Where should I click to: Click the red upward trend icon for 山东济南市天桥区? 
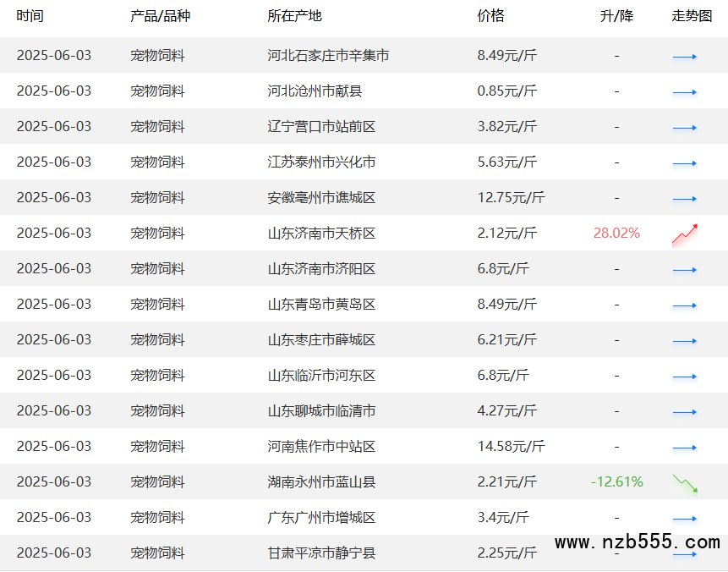tap(685, 234)
